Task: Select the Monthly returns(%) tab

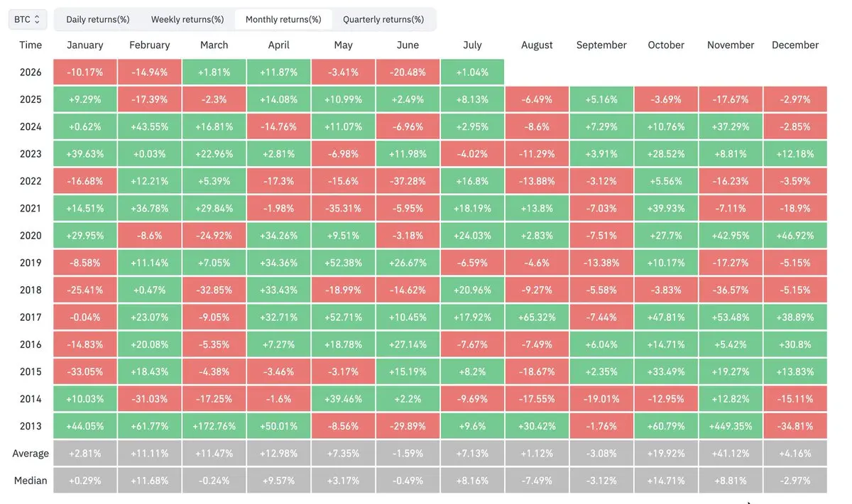Action: pyautogui.click(x=283, y=19)
